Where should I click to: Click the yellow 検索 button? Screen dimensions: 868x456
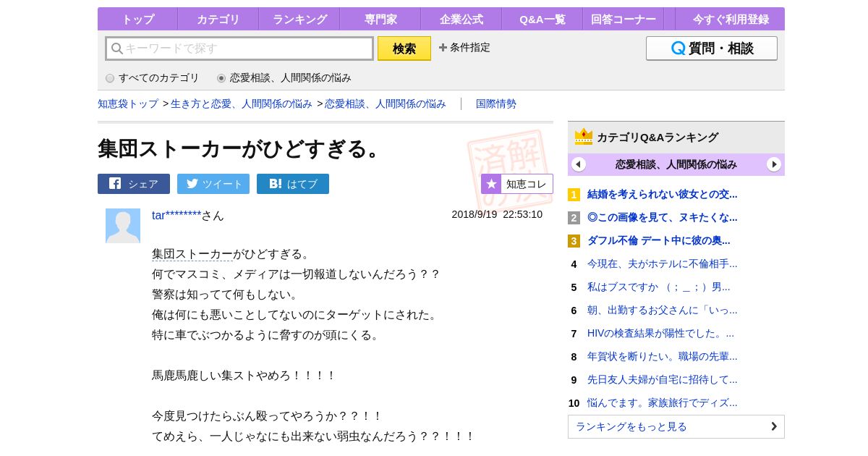click(404, 48)
